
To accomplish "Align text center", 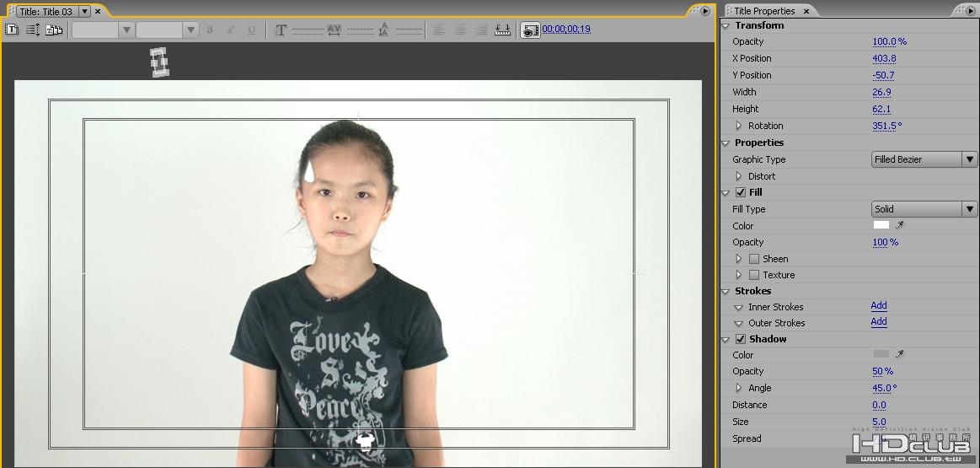I will [x=460, y=30].
